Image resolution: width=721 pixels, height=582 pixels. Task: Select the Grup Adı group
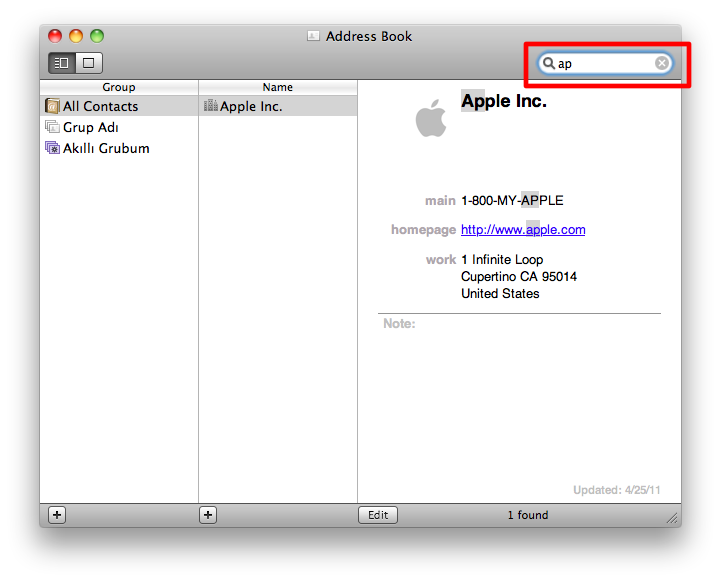point(91,127)
